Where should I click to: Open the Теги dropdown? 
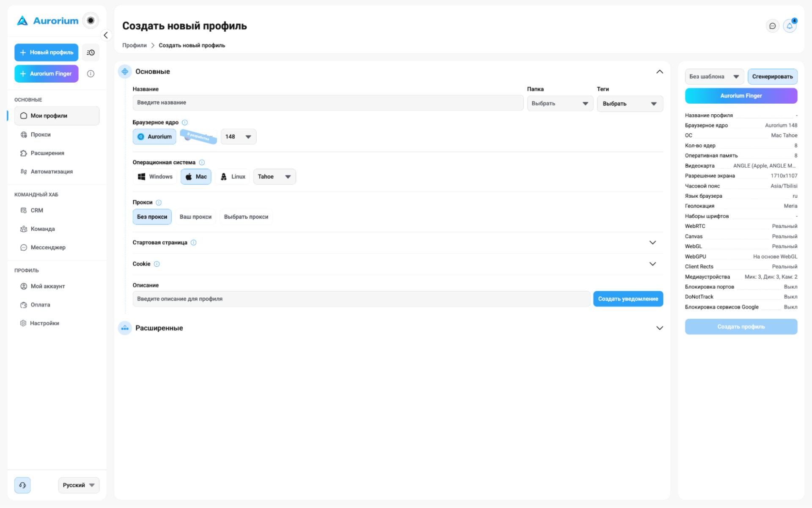tap(630, 104)
